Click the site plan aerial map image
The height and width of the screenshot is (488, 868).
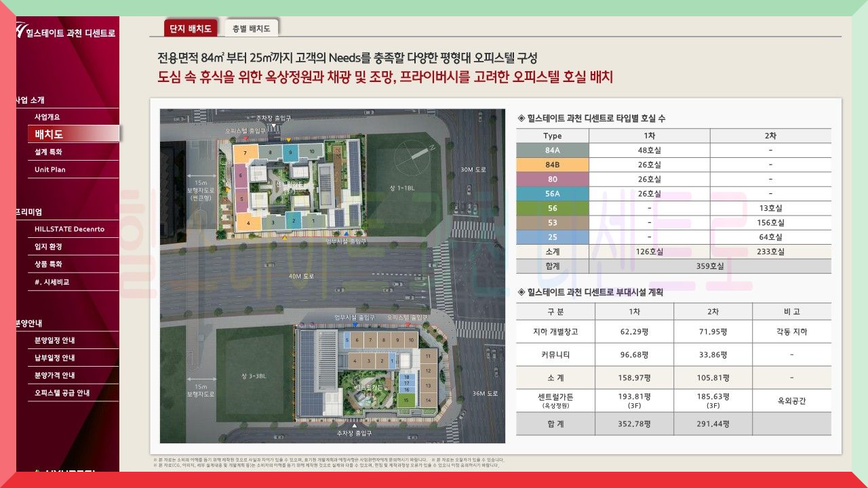(332, 276)
